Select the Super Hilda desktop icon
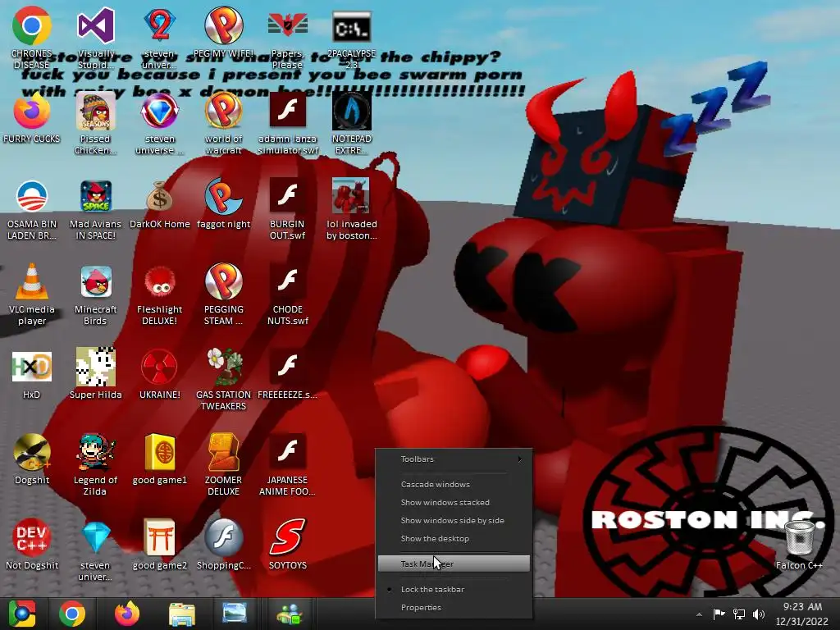Image resolution: width=840 pixels, height=630 pixels. tap(95, 373)
